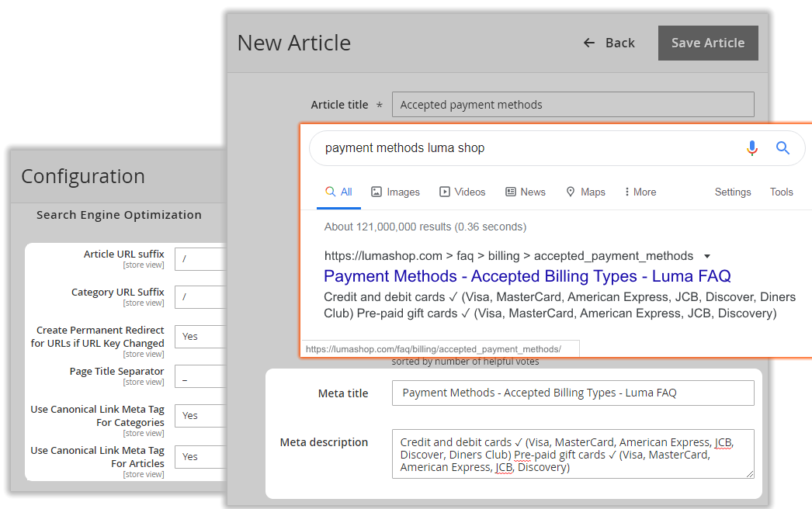
Task: Expand the More search options menu
Action: pyautogui.click(x=640, y=192)
